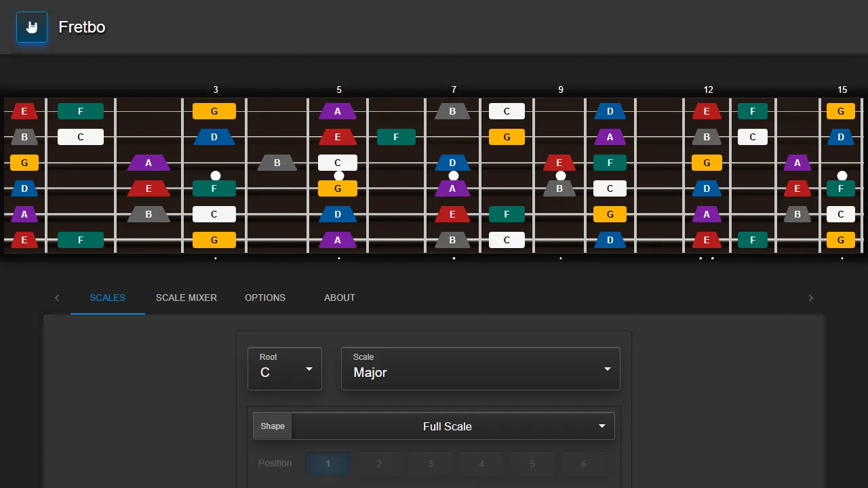Click the right chevron in the tab bar
The width and height of the screenshot is (868, 488).
[811, 298]
